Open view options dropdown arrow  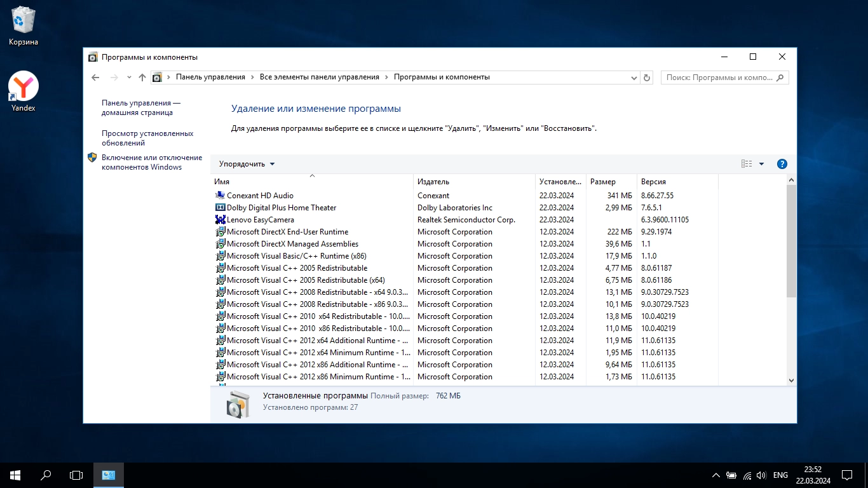coord(761,164)
